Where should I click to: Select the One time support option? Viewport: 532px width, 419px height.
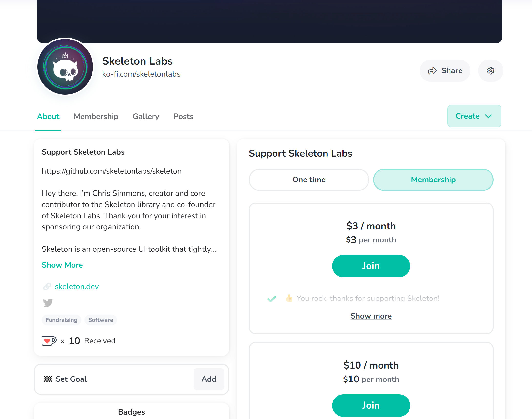coord(309,180)
